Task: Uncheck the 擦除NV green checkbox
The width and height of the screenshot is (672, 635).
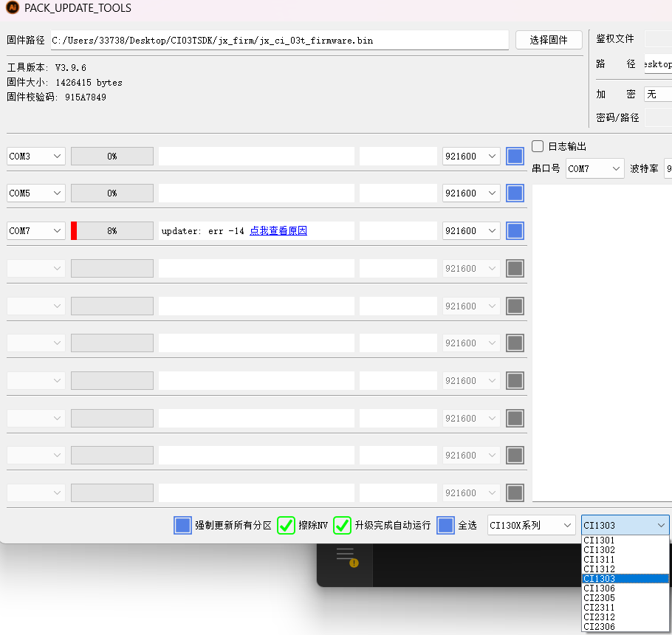Action: pyautogui.click(x=286, y=525)
